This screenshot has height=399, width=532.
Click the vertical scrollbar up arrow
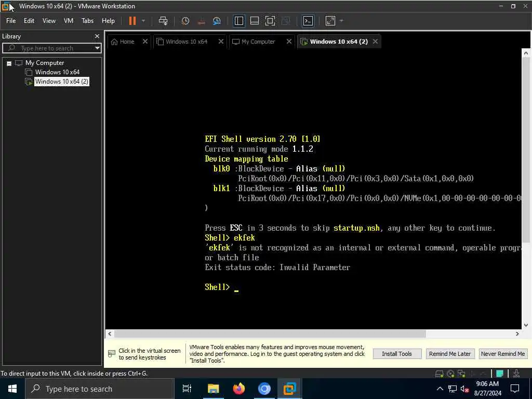(x=526, y=53)
